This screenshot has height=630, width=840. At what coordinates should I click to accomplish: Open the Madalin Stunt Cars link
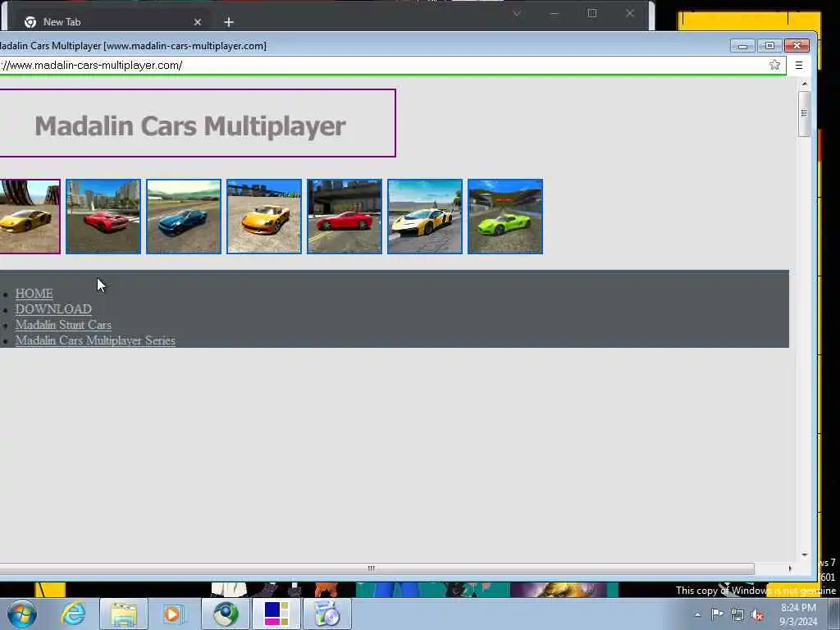pos(63,325)
